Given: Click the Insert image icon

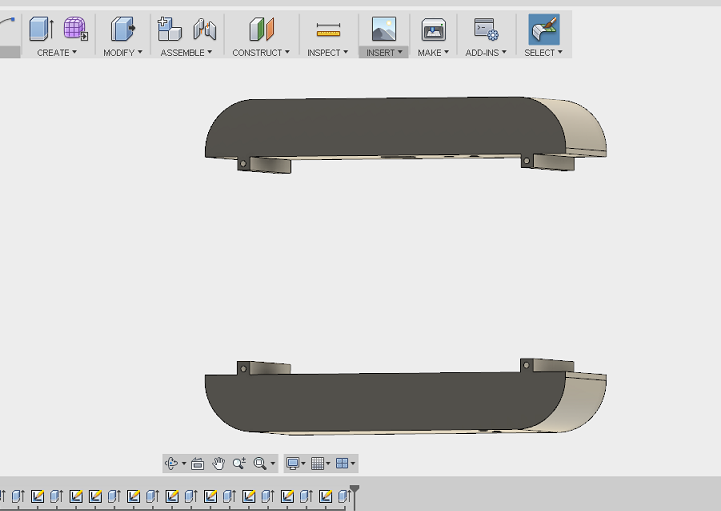Looking at the screenshot, I should coord(384,29).
